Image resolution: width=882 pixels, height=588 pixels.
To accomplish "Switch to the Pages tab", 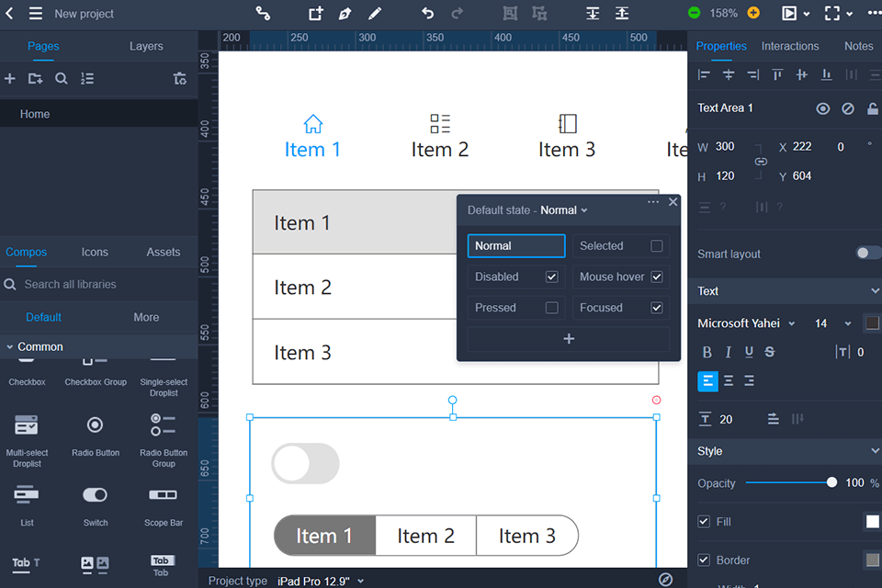I will click(x=43, y=46).
